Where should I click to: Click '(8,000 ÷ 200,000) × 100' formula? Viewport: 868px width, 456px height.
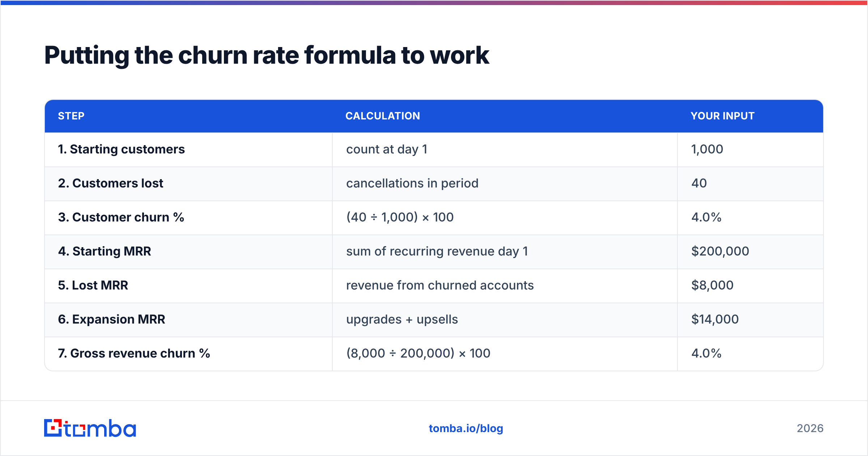click(418, 354)
